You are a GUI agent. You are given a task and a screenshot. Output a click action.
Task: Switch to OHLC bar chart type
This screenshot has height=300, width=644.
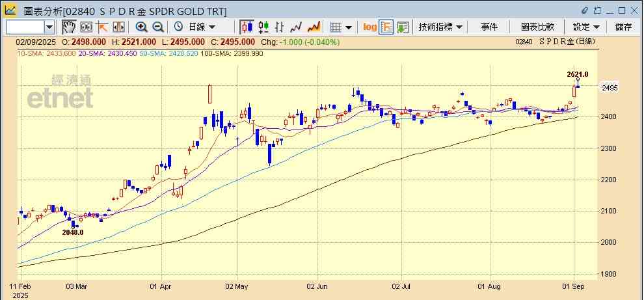(x=280, y=27)
